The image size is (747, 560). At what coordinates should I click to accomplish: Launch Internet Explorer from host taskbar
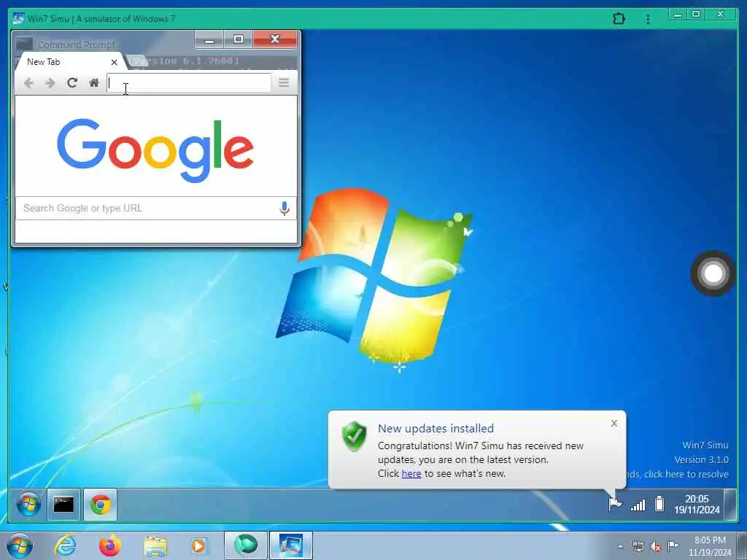tap(65, 545)
